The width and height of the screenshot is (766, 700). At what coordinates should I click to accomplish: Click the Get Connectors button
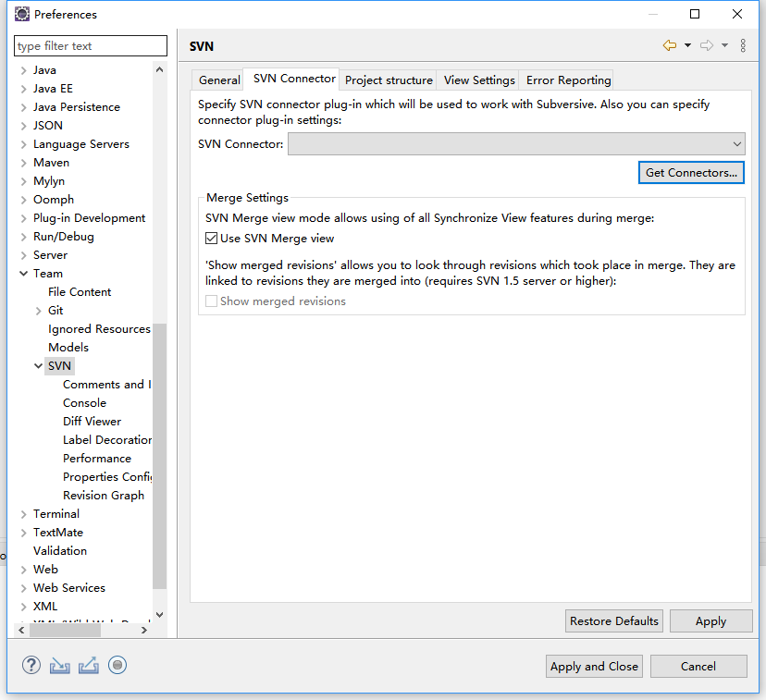point(691,172)
